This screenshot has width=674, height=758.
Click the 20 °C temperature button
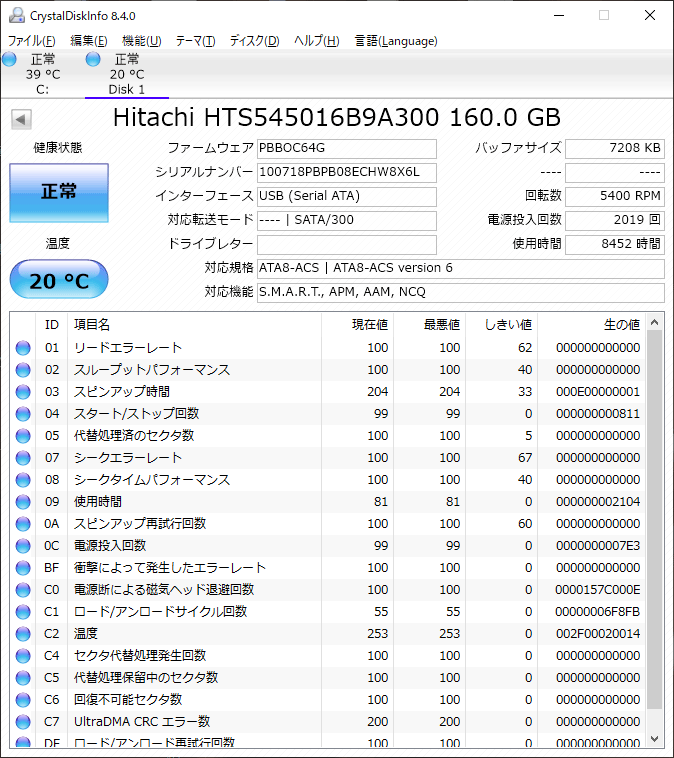point(59,279)
